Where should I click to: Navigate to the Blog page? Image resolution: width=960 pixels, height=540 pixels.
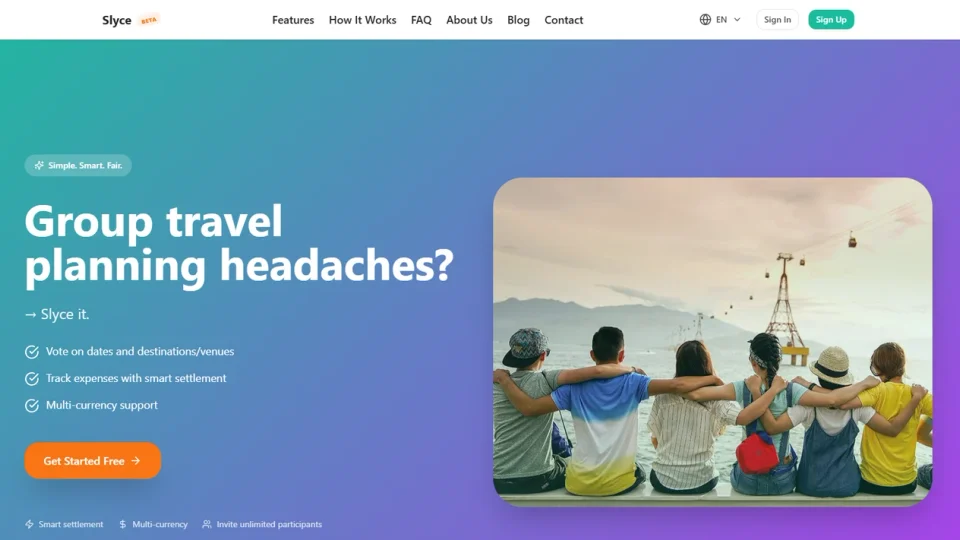coord(518,20)
